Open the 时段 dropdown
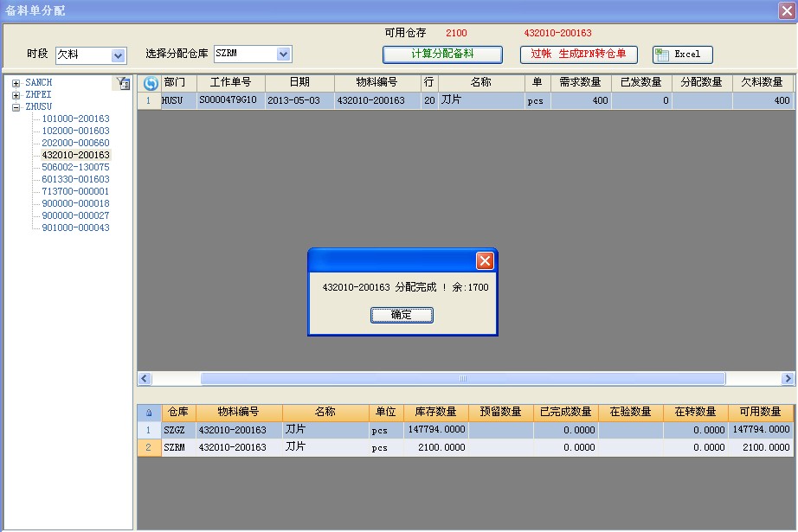The image size is (798, 532). point(118,55)
